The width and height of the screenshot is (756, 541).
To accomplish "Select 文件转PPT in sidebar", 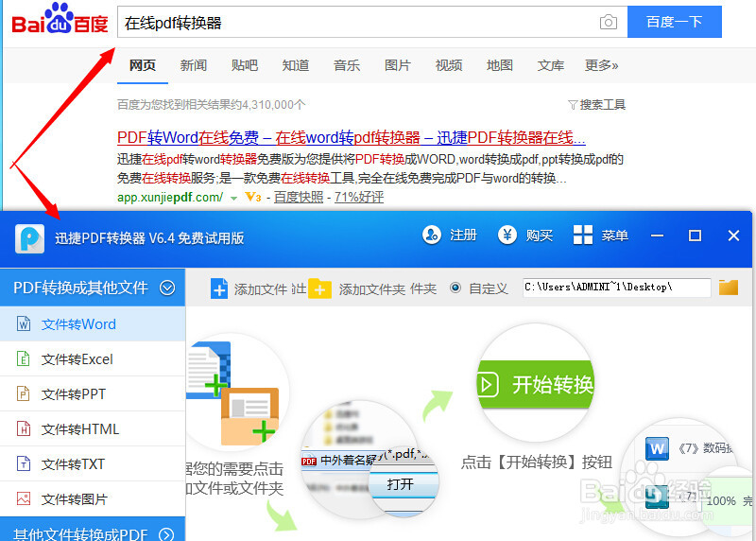I will click(x=93, y=393).
